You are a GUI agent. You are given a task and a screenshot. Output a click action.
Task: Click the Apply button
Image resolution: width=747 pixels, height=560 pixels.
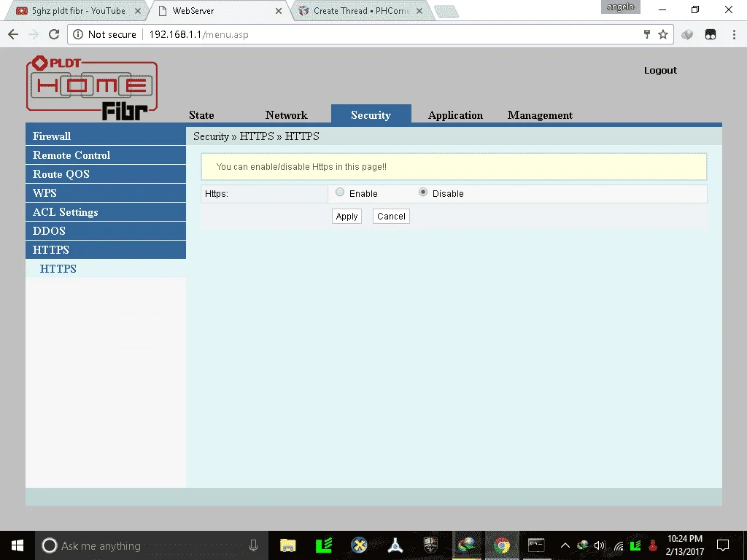(347, 216)
